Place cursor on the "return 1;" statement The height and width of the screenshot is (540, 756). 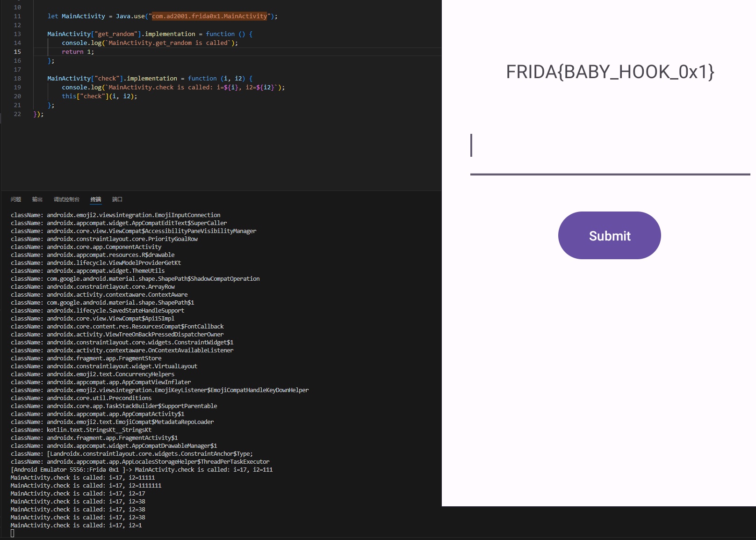78,52
